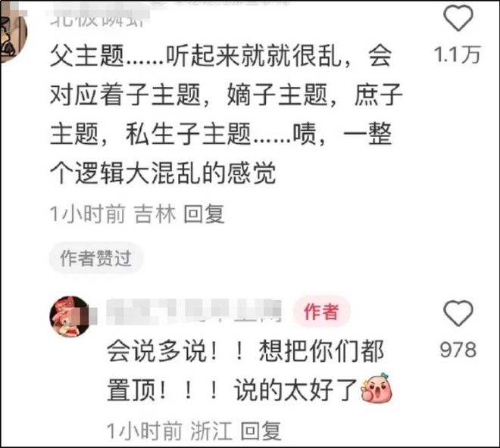Image resolution: width=500 pixels, height=448 pixels.
Task: Tap the 978 like count
Action: pos(458,350)
